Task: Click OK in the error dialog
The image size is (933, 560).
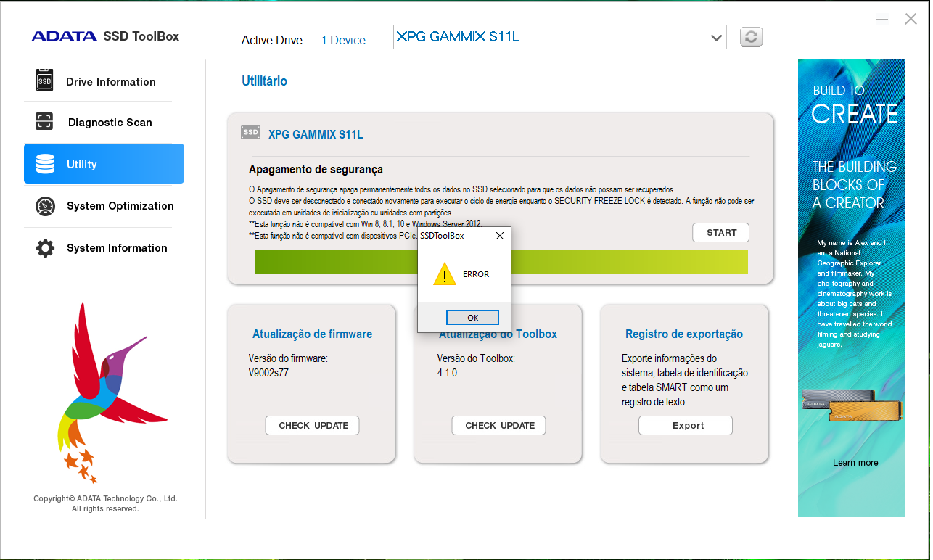Action: [472, 318]
